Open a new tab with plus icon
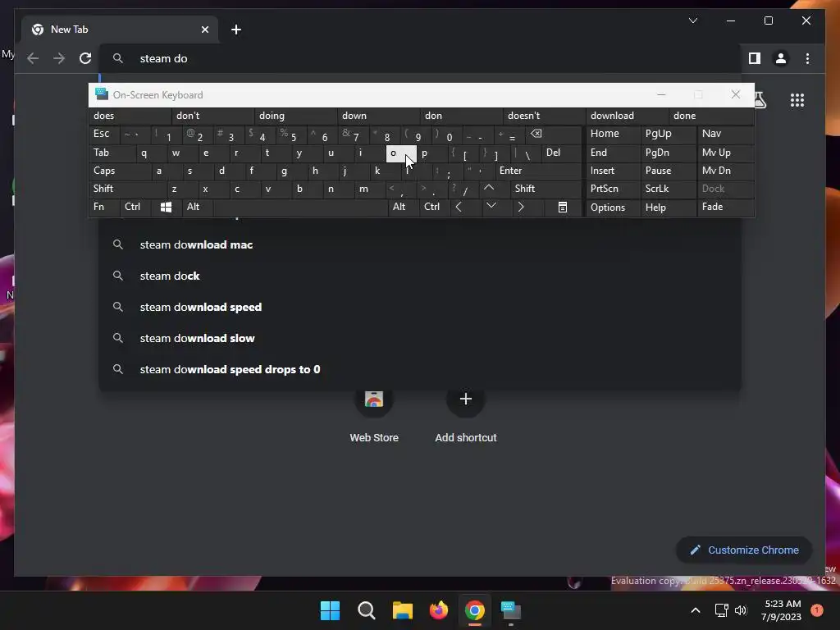This screenshot has height=630, width=840. click(x=236, y=30)
